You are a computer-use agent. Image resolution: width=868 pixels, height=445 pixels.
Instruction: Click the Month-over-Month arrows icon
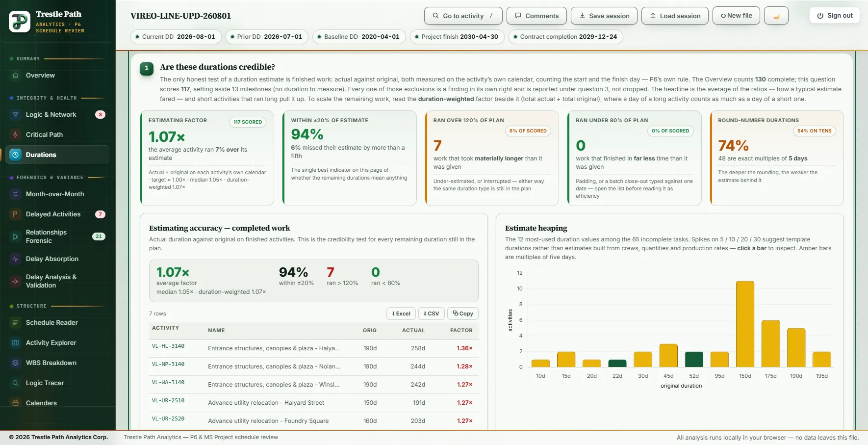15,194
